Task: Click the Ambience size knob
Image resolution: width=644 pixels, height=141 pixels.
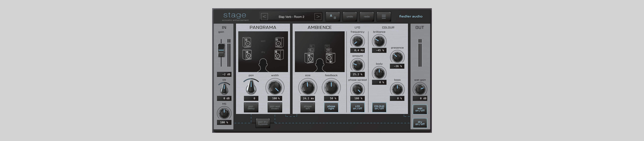Action: (308, 87)
